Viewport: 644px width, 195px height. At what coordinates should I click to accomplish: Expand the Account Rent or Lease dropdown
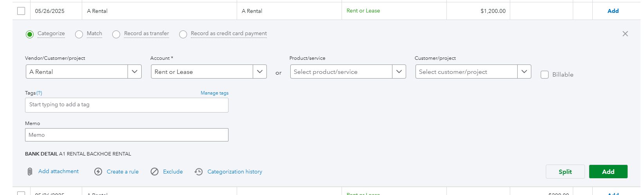tap(260, 72)
